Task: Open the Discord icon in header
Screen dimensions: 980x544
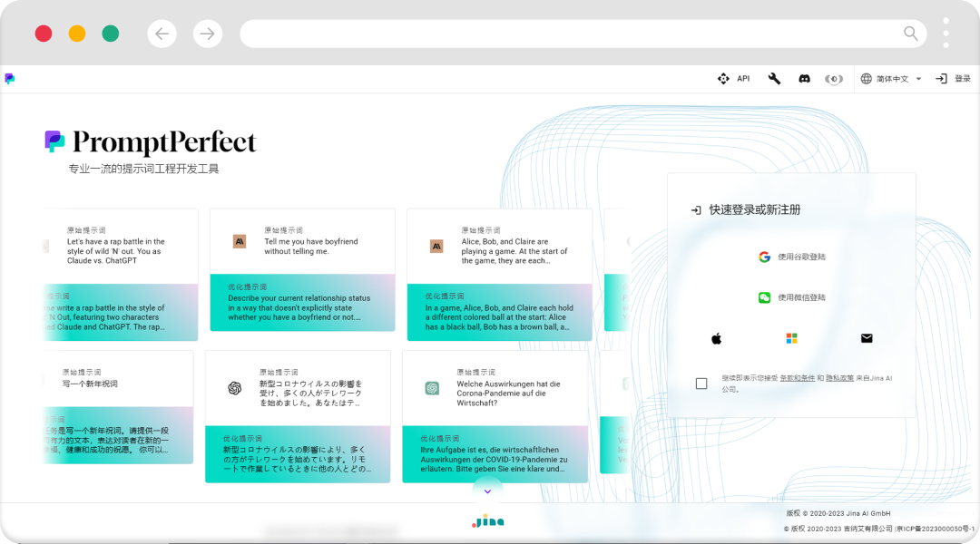Action: click(x=804, y=79)
